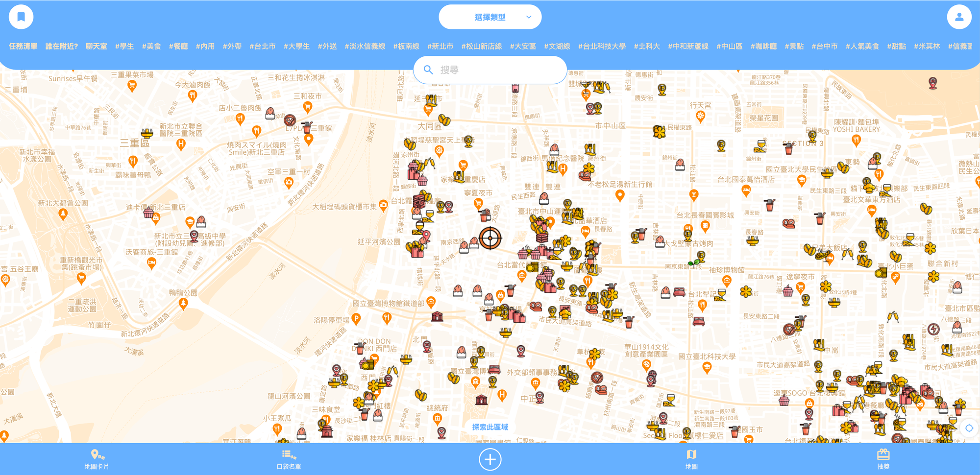
Task: Open the bookmark button in top-left corner
Action: (x=21, y=17)
